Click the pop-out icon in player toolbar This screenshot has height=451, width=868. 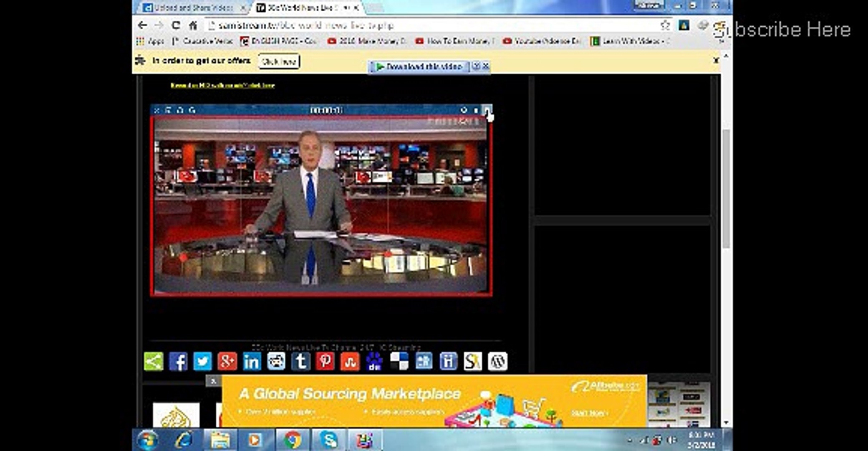tap(168, 110)
